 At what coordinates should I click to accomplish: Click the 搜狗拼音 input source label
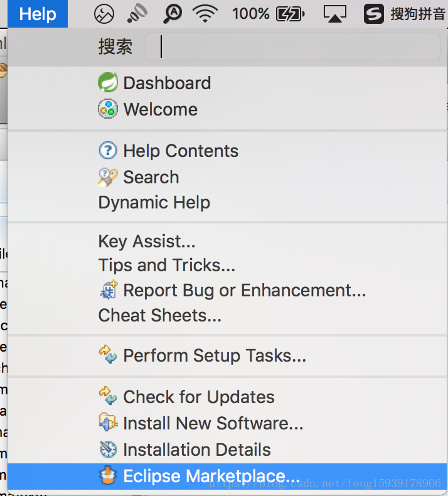[418, 14]
